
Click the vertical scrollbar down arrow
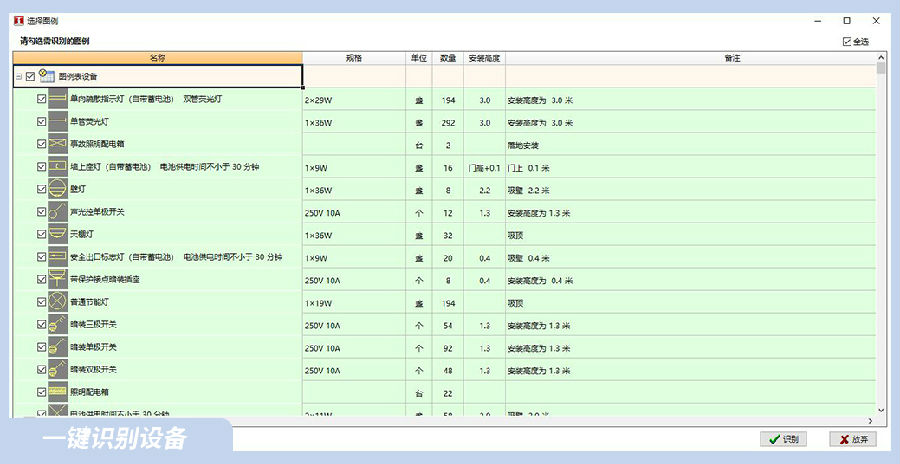click(881, 410)
